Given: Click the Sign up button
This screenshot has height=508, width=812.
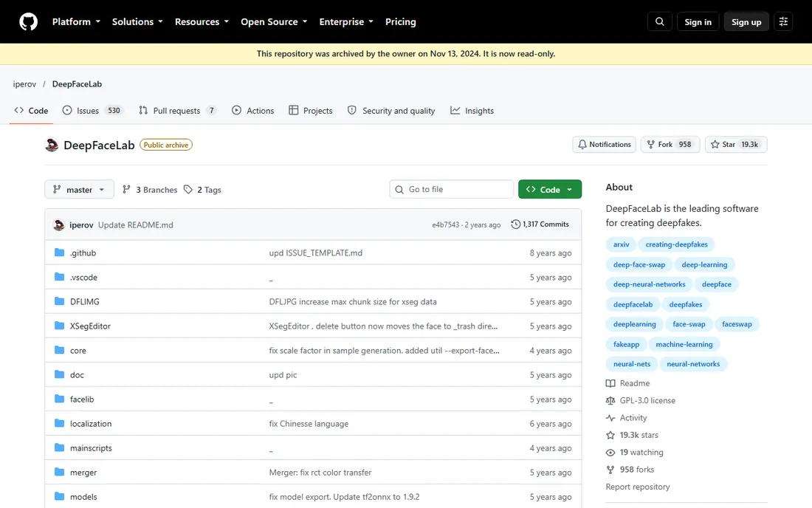Looking at the screenshot, I should (x=746, y=21).
